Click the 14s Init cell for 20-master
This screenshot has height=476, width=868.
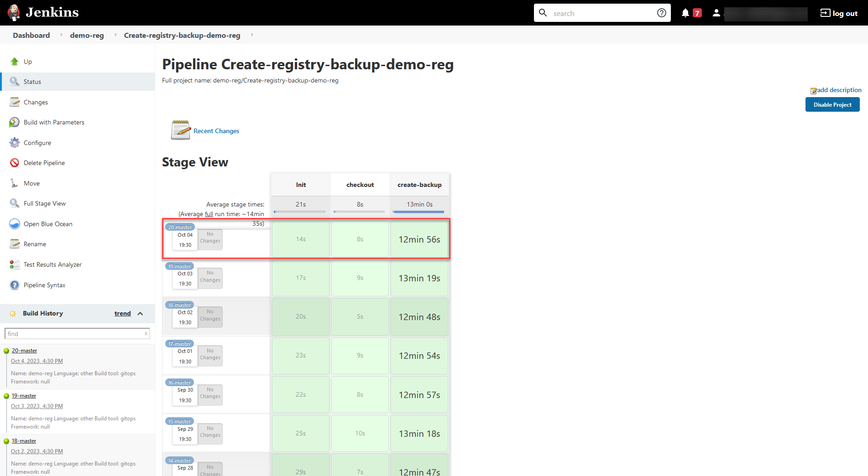pos(301,239)
